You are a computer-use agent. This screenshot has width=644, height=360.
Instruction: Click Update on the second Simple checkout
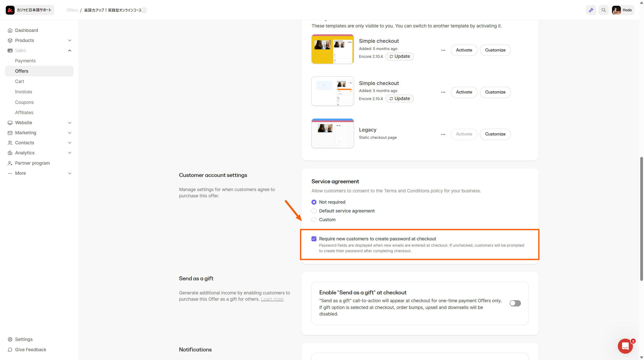click(x=399, y=99)
